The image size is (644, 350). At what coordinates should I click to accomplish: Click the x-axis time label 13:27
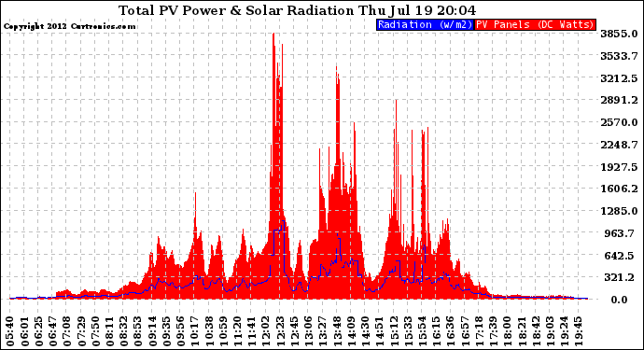323,331
